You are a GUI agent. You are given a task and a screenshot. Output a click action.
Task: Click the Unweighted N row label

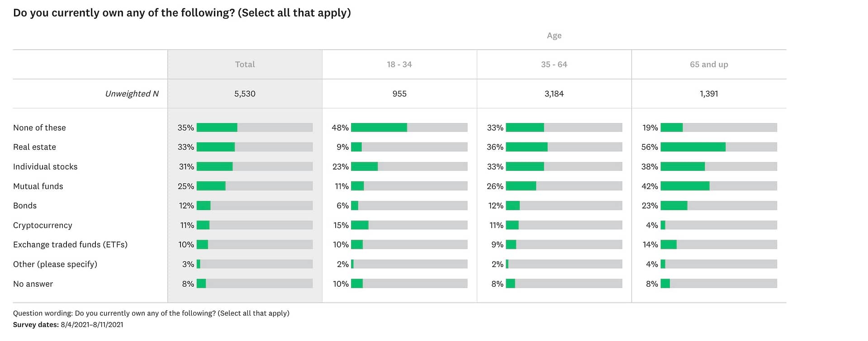132,94
